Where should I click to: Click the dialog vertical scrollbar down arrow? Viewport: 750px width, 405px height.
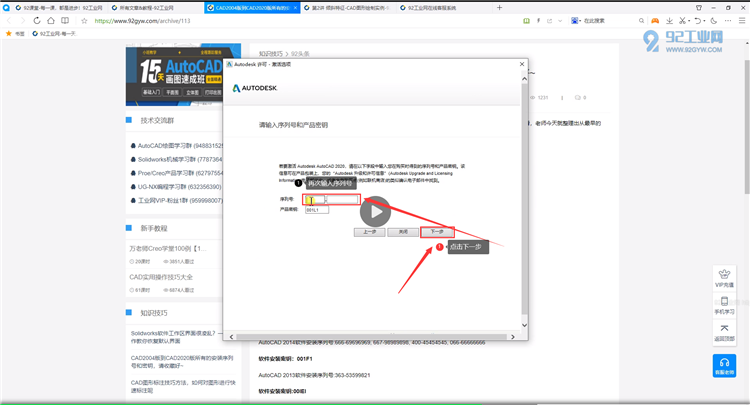524,325
